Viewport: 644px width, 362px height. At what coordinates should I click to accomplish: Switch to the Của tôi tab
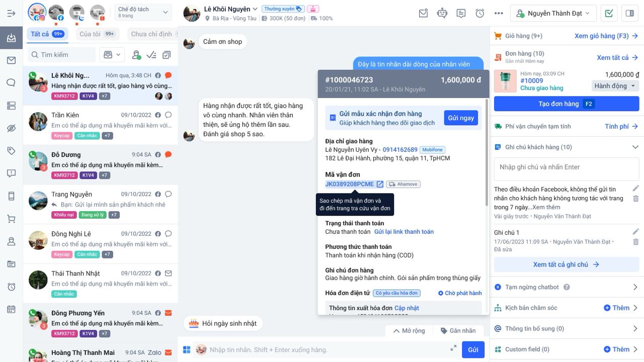click(x=97, y=34)
